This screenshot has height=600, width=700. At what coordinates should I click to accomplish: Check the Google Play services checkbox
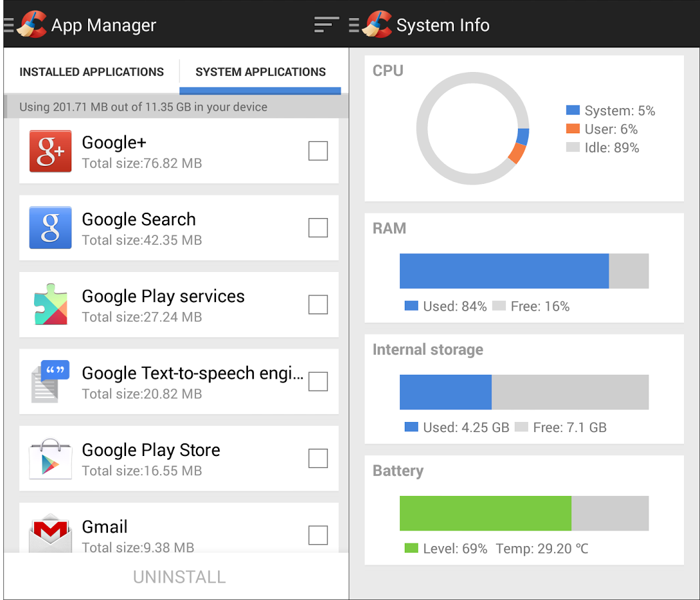point(318,305)
